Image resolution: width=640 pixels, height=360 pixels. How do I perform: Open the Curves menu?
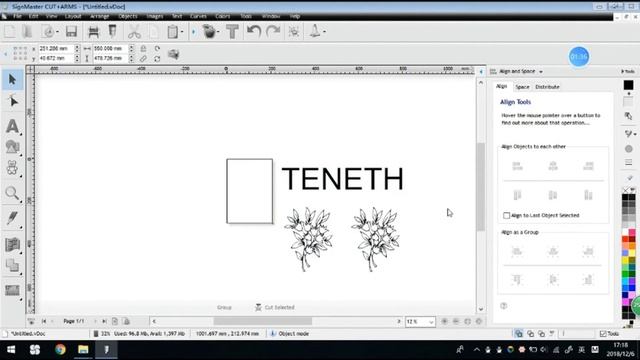click(x=198, y=16)
